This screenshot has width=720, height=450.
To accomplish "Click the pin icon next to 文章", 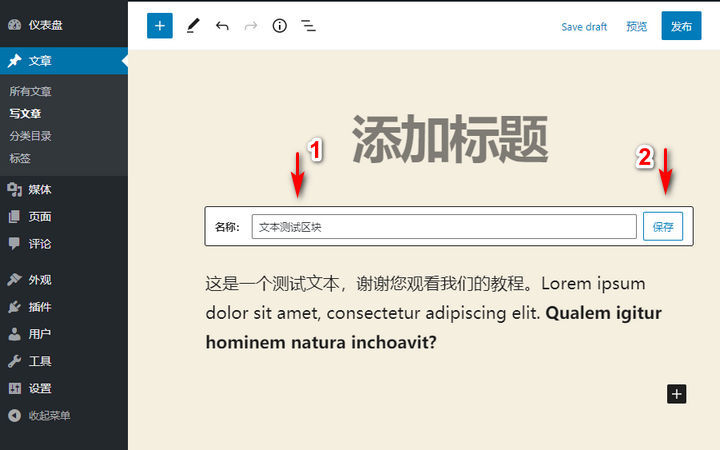I will pyautogui.click(x=15, y=61).
